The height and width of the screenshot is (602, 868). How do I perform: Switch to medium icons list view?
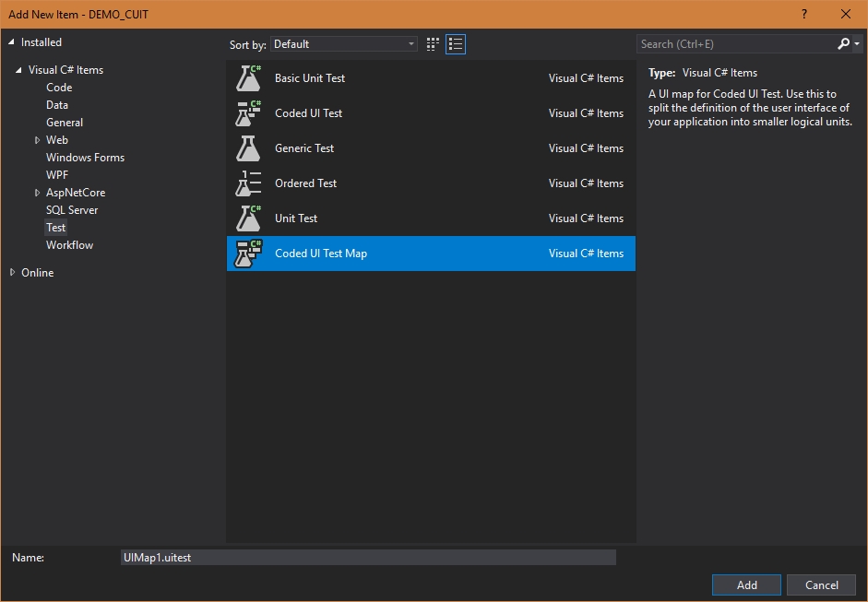coord(456,43)
